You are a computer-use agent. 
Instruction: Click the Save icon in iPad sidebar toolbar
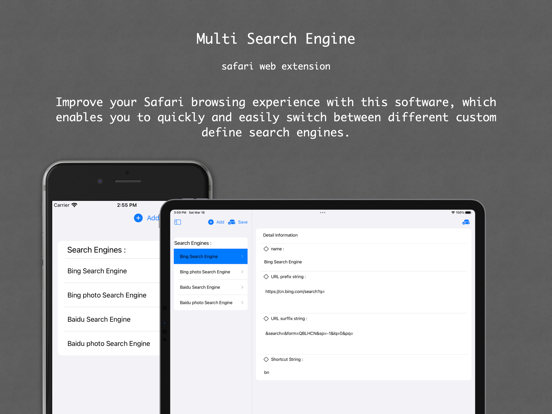click(x=232, y=222)
